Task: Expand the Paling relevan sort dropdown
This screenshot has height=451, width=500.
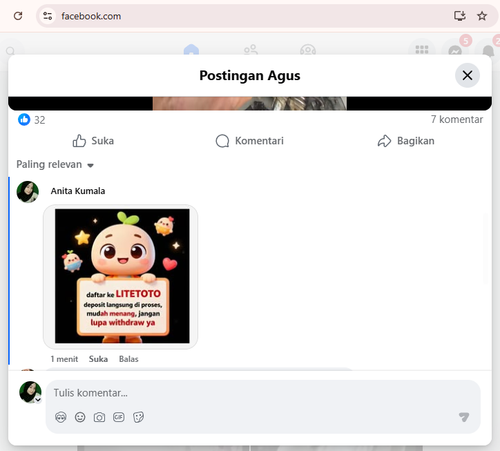Action: click(55, 164)
